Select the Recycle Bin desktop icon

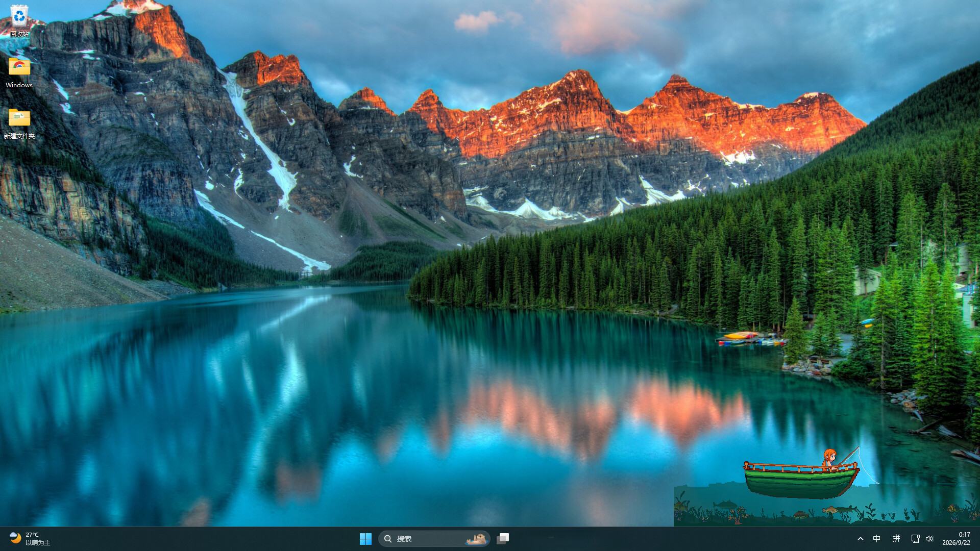point(19,21)
